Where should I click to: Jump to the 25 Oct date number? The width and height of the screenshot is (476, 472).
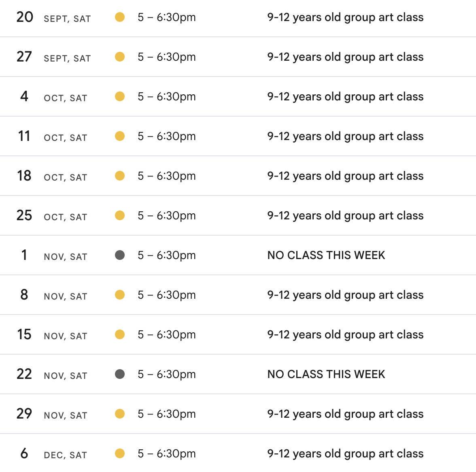click(x=24, y=215)
